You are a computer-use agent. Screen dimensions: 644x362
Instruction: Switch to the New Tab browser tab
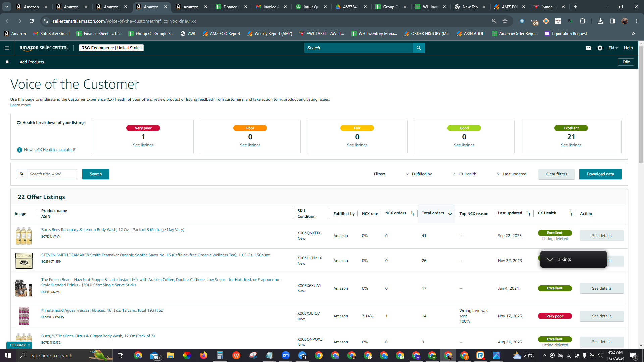pyautogui.click(x=470, y=7)
